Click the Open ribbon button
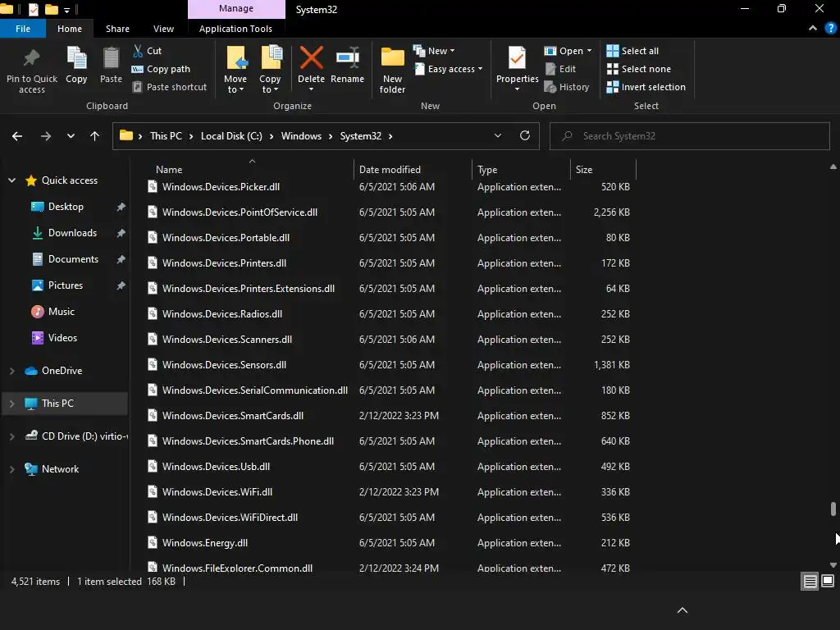The image size is (840, 630). [568, 51]
